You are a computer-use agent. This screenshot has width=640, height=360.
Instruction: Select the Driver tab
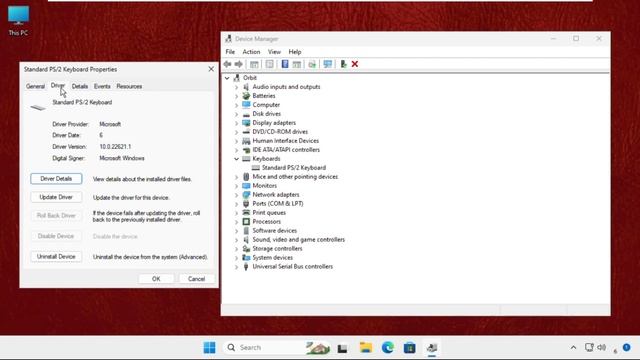[x=58, y=86]
